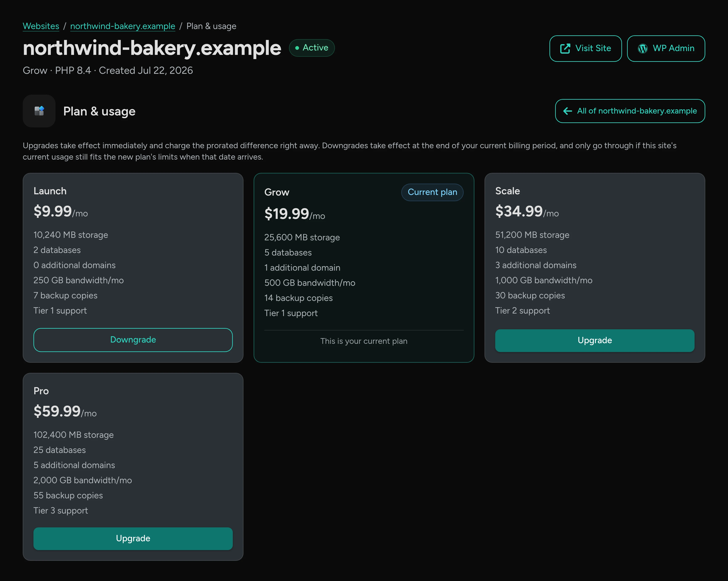Click the $59.99/mo price
The image size is (728, 581).
[x=65, y=411]
